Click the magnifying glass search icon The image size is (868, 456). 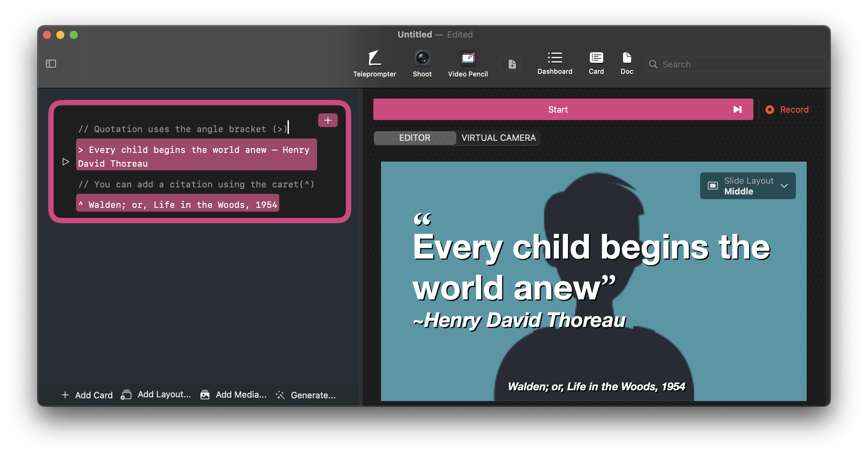coord(653,64)
